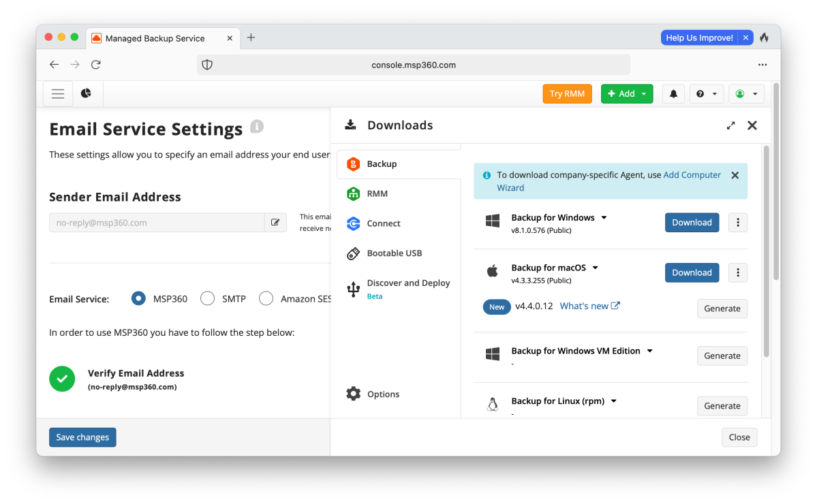Open more options for Backup for macOS
This screenshot has width=817, height=504.
click(737, 272)
